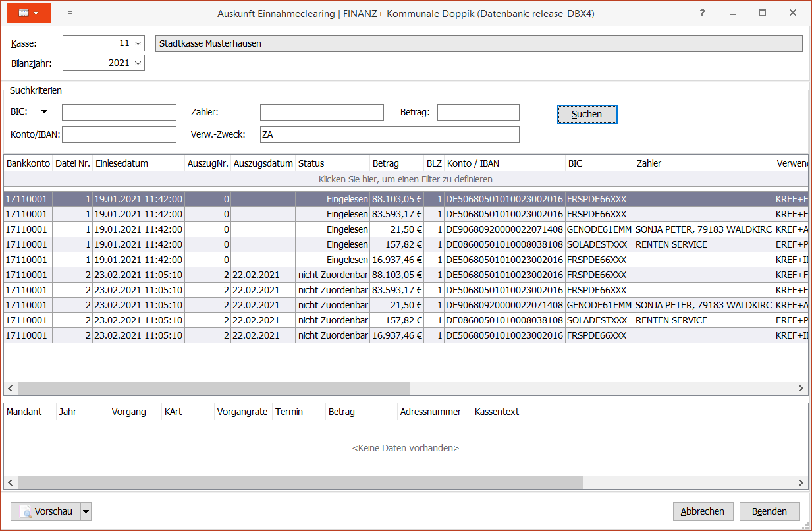Sort by the Konto / IBAN column header
The image size is (812, 531).
[x=504, y=163]
